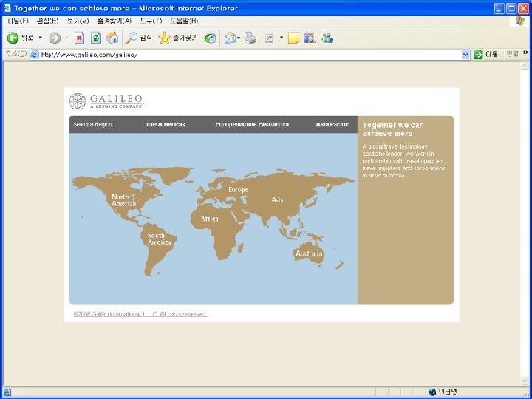
Task: Click the green Go button
Action: point(486,54)
